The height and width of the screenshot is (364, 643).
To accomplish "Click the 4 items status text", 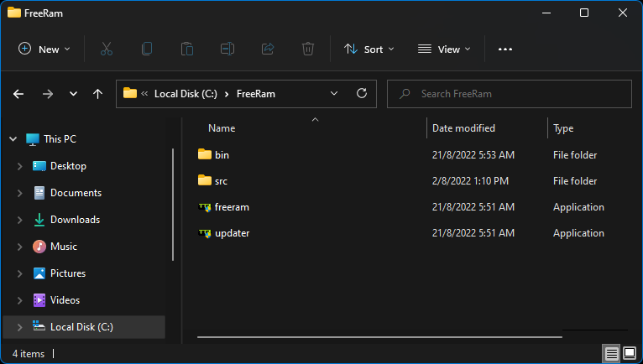I will click(29, 354).
